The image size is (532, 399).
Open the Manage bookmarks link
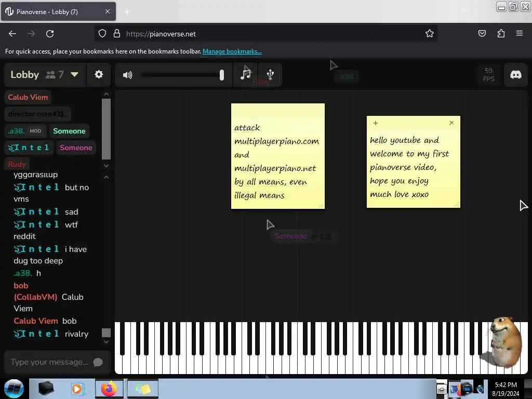pos(232,51)
